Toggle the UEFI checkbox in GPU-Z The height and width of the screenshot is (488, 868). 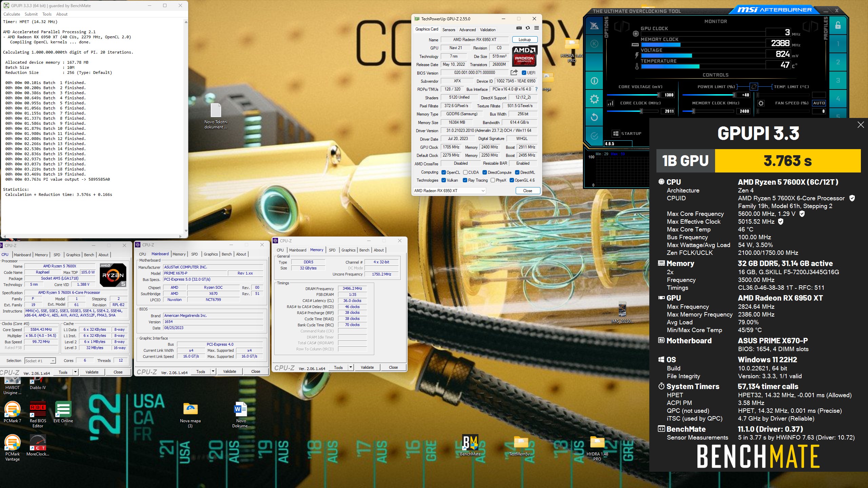pyautogui.click(x=524, y=73)
